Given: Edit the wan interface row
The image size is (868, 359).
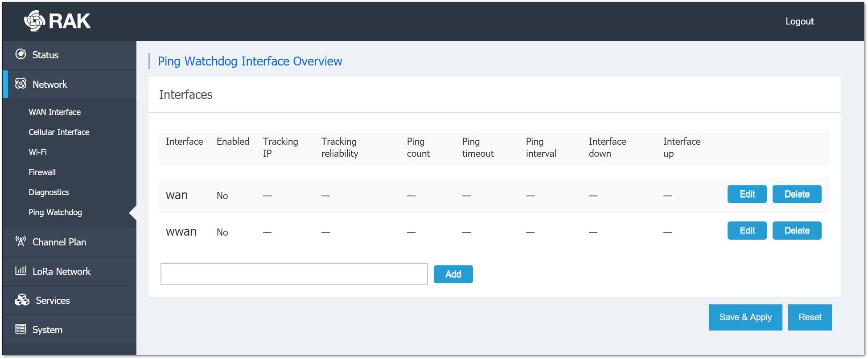Looking at the screenshot, I should pos(747,194).
